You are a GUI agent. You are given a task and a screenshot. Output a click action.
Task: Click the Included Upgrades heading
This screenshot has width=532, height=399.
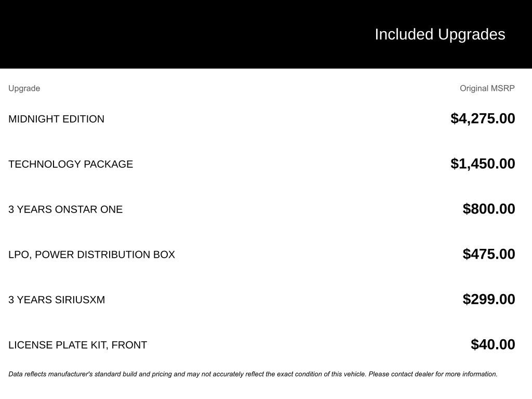click(440, 34)
